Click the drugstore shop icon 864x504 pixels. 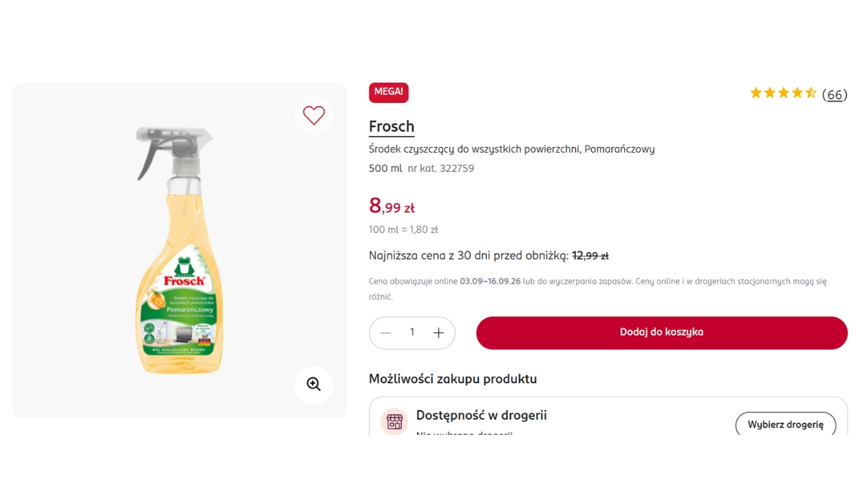[x=394, y=421]
